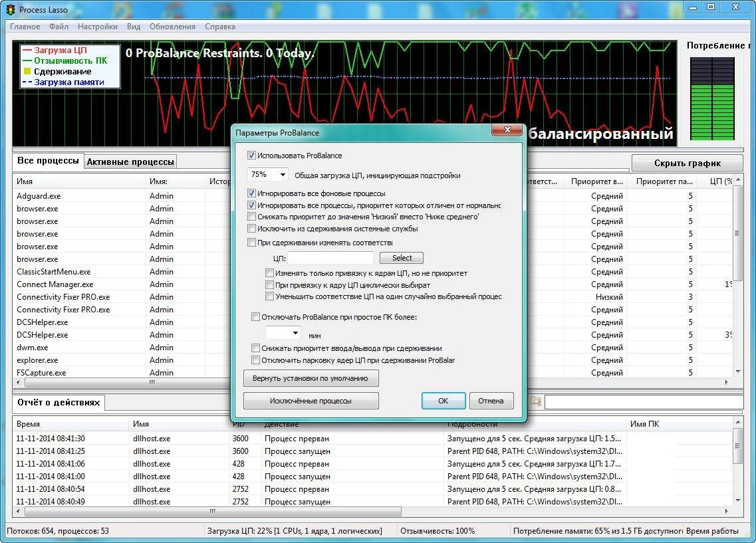This screenshot has height=543, width=756.
Task: Click the green Потребление memory meter
Action: coord(712,99)
